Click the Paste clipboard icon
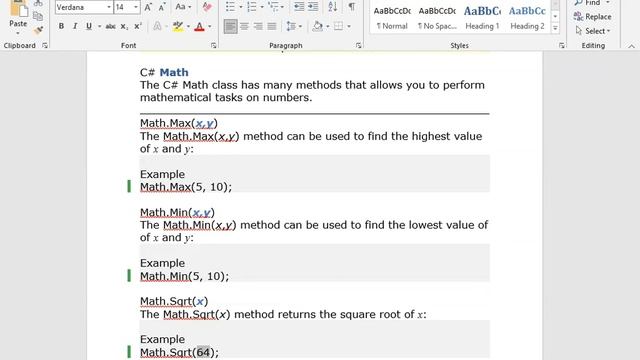Screen dimensions: 640x360 (x=18, y=8)
